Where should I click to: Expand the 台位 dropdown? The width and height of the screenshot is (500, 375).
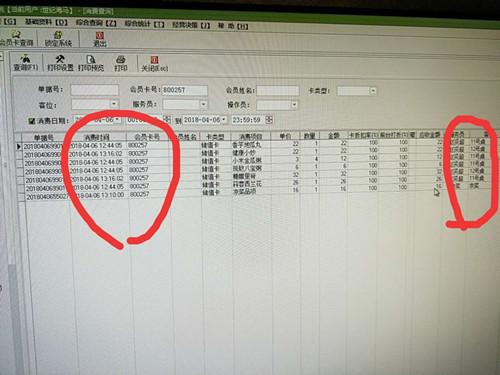coord(114,104)
